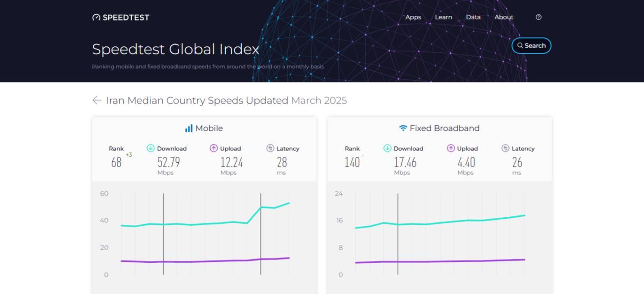
Task: Click the Mobile Download arrow icon
Action: coord(151,149)
